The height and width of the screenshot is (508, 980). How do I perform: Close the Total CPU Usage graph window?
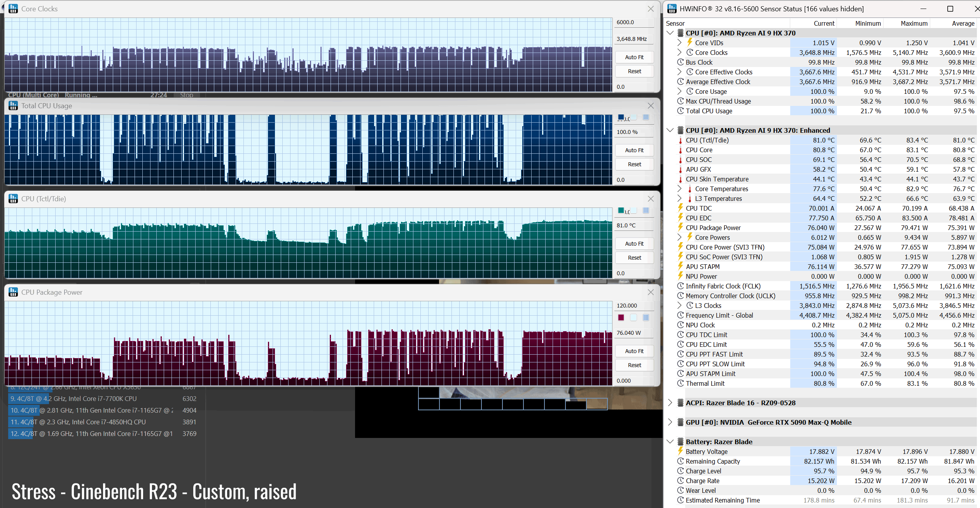(x=651, y=106)
